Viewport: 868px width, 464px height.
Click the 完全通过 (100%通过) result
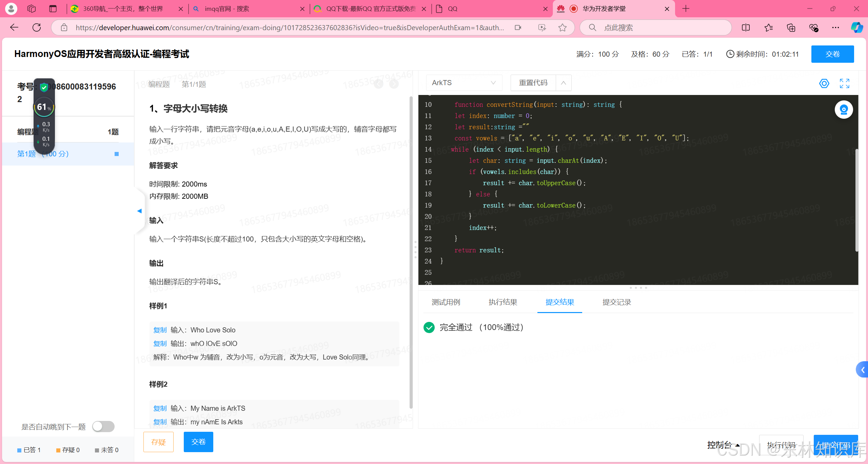(x=474, y=327)
